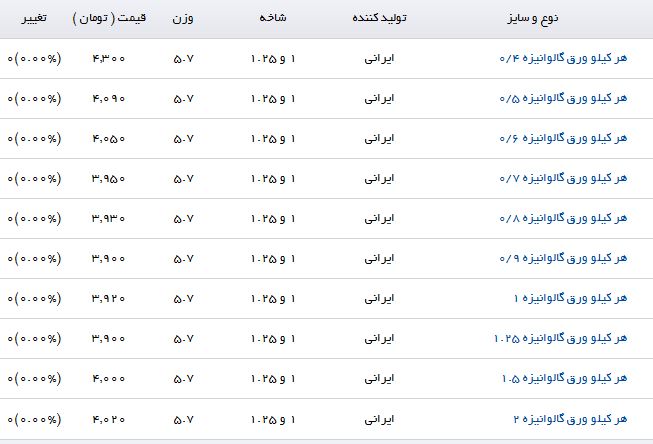This screenshot has width=653, height=444.
Task: Click change ۰(۰.۰۰%) in the گالوانیزه ۰/۸ row
Action: (x=34, y=219)
